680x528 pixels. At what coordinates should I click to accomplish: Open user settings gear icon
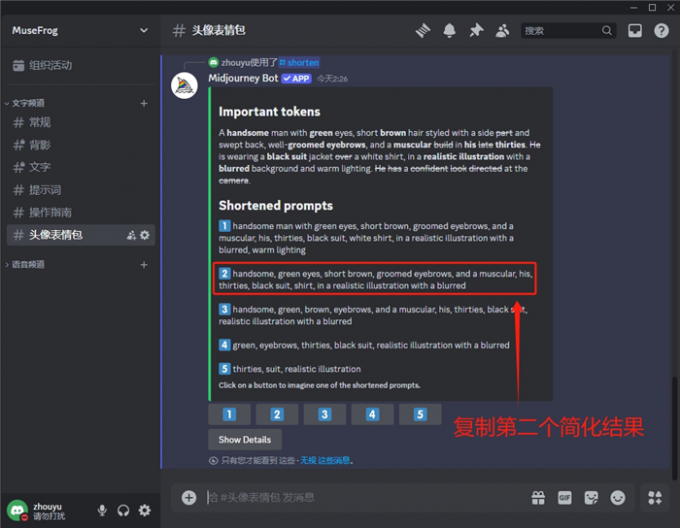tap(144, 510)
